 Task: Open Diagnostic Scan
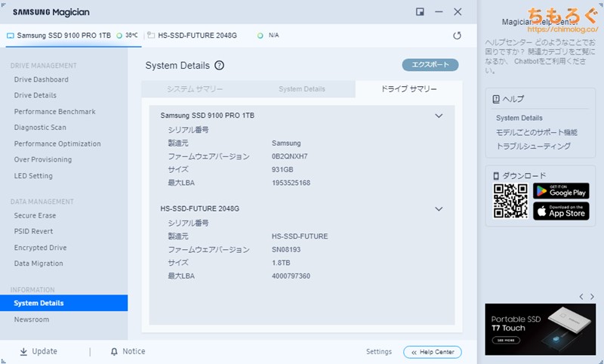pos(40,128)
